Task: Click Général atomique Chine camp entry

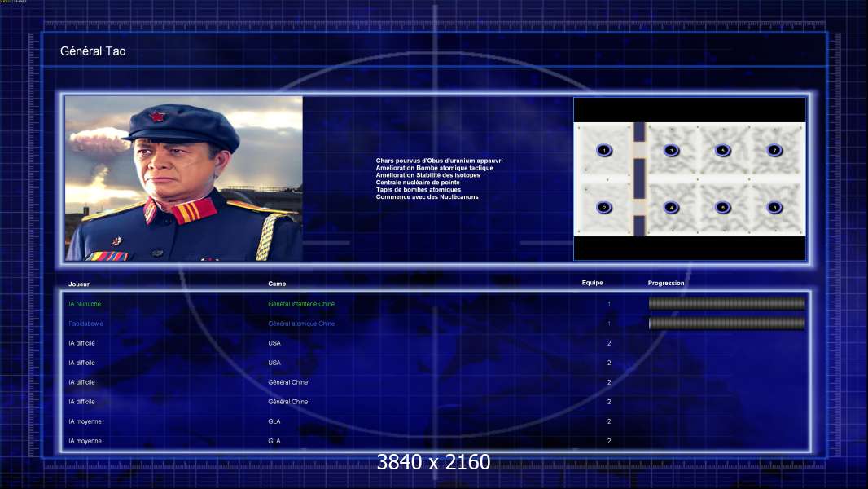Action: coord(301,324)
